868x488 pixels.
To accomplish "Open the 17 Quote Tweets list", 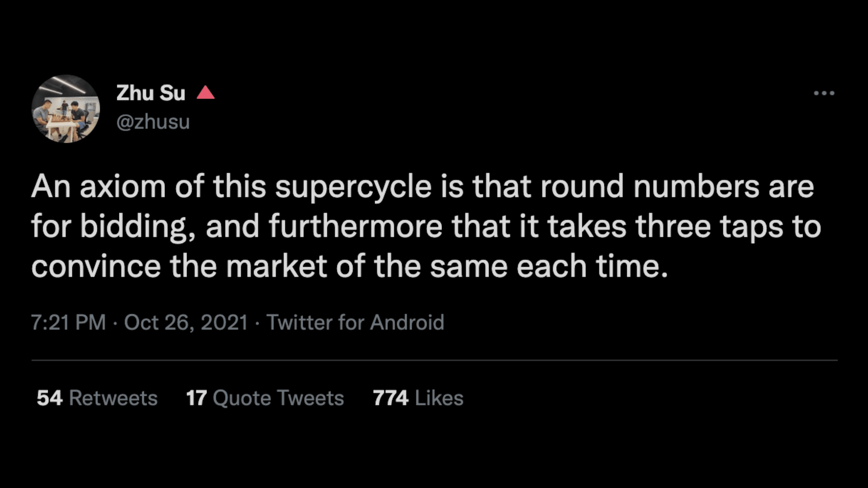I will [265, 398].
